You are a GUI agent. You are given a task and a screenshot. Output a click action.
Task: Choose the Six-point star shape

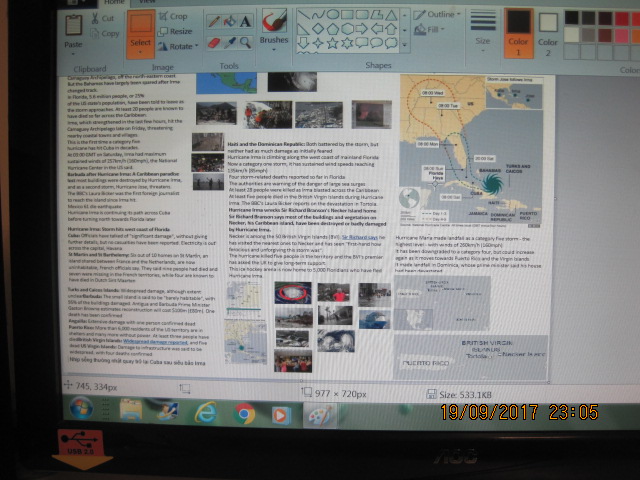347,42
